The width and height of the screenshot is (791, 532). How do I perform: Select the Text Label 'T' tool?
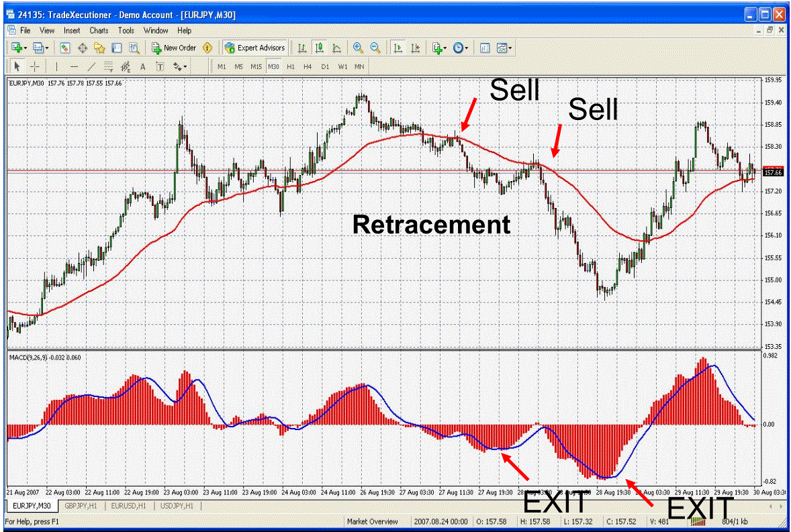tap(160, 66)
